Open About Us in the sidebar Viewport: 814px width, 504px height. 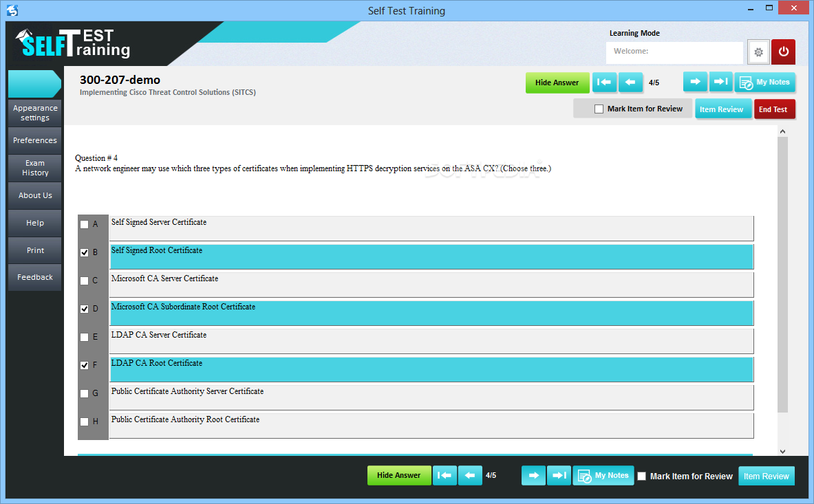point(35,195)
